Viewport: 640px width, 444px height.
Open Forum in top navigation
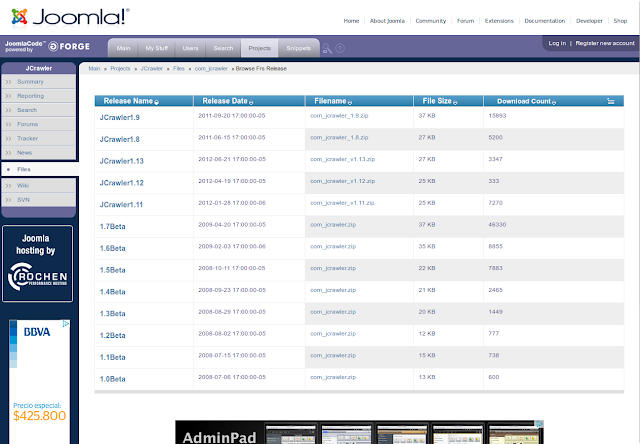pos(466,21)
